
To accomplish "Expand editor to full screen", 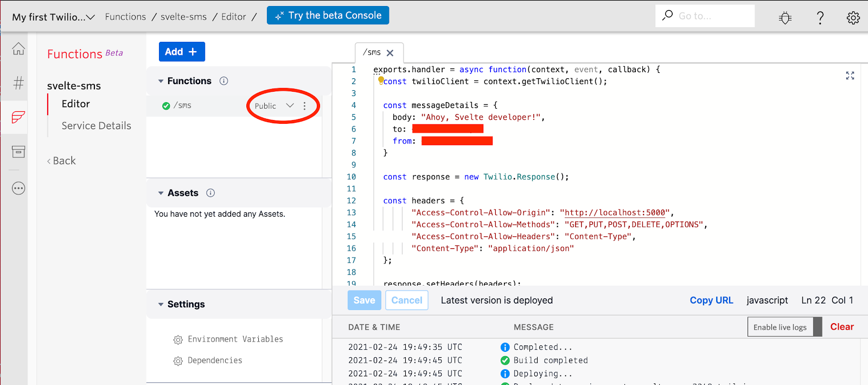I will click(850, 75).
